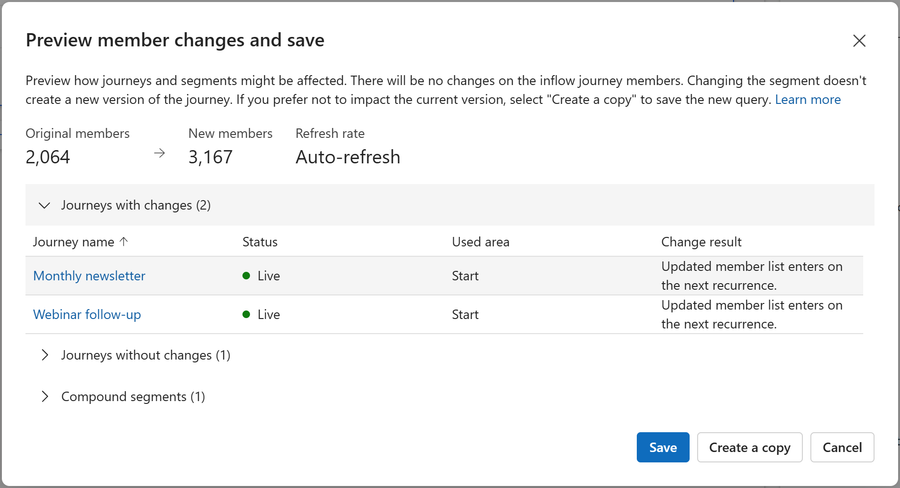900x488 pixels.
Task: Open the Monthly newsletter journey
Action: [89, 276]
